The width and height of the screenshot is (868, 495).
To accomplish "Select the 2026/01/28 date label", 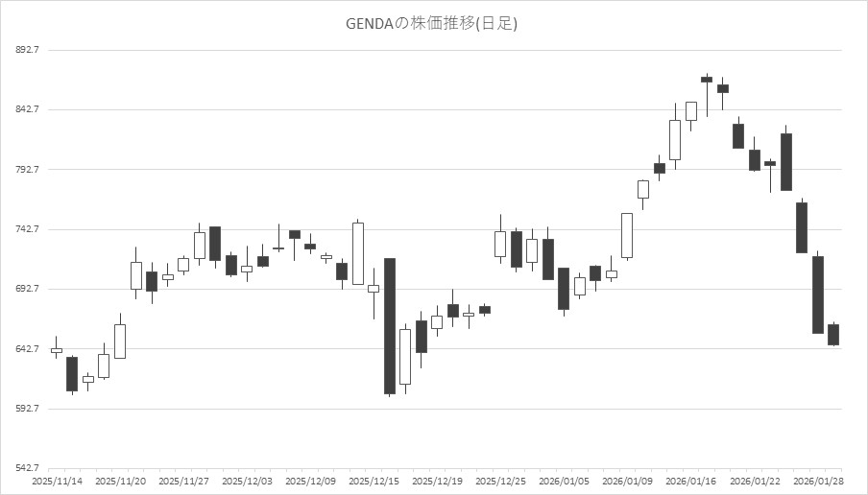I will click(x=817, y=481).
